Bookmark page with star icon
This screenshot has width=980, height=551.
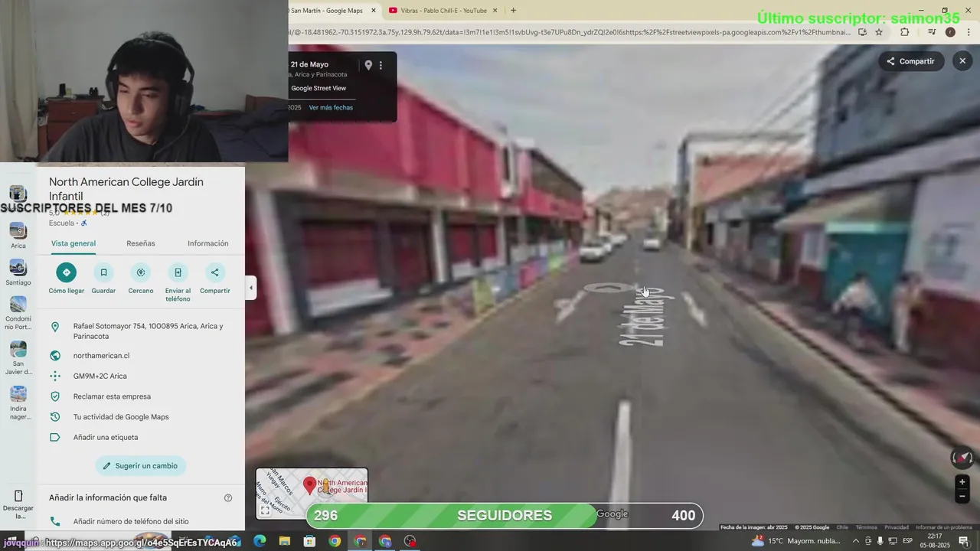tap(879, 32)
